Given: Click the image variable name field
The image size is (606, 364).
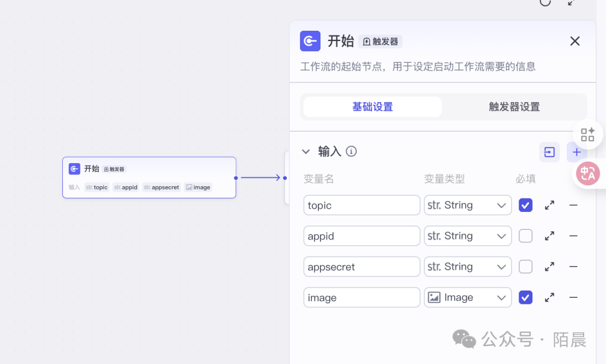Looking at the screenshot, I should coord(361,297).
